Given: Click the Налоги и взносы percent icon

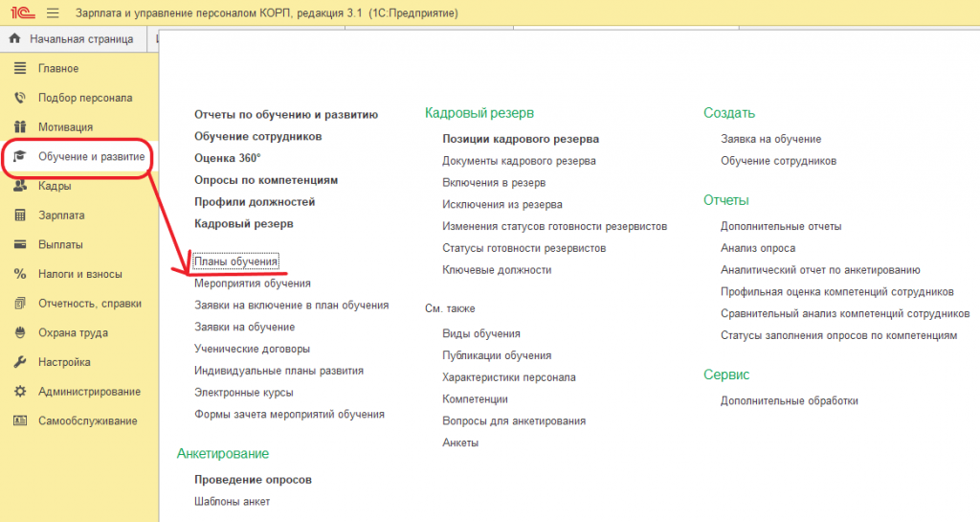Looking at the screenshot, I should tap(20, 274).
